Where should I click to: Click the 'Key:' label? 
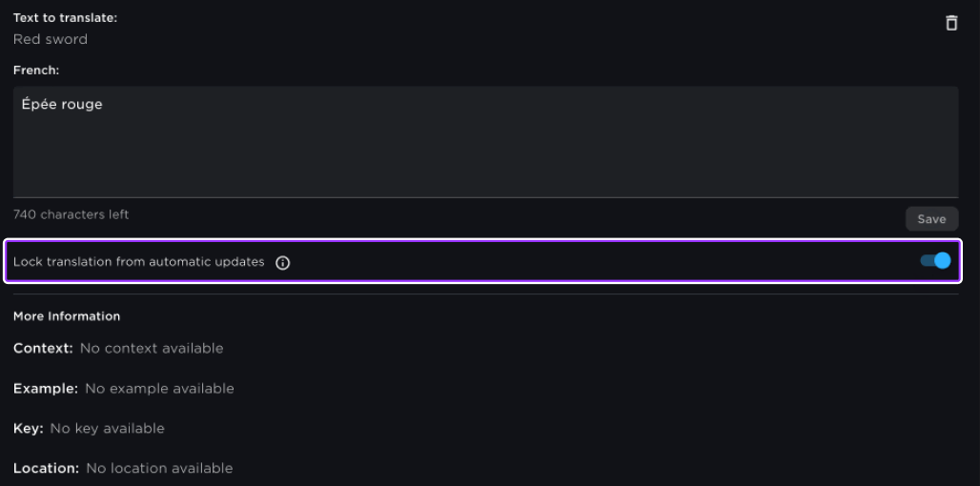pyautogui.click(x=29, y=429)
